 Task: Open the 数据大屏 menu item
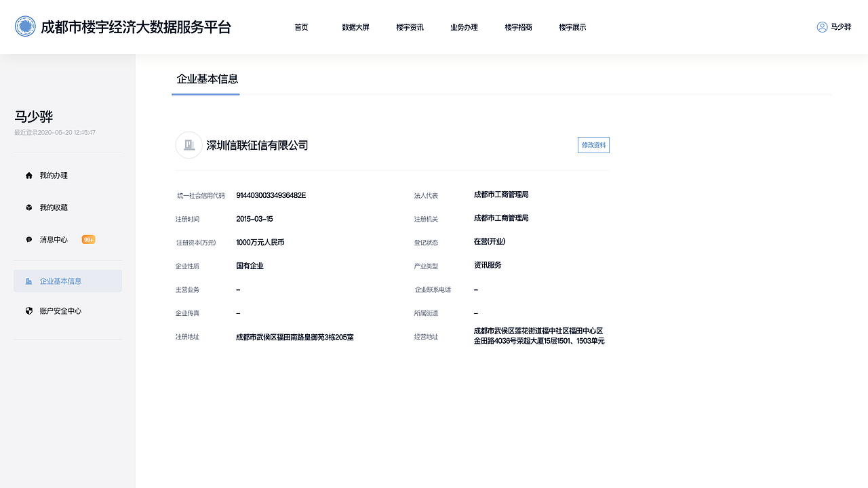356,27
